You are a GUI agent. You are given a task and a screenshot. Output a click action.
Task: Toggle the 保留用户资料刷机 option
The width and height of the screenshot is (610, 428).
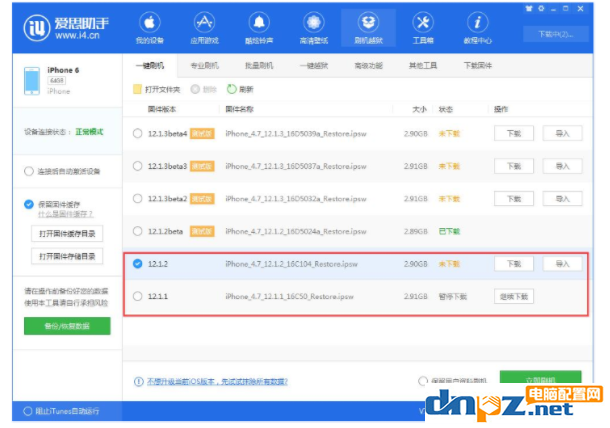tap(423, 381)
